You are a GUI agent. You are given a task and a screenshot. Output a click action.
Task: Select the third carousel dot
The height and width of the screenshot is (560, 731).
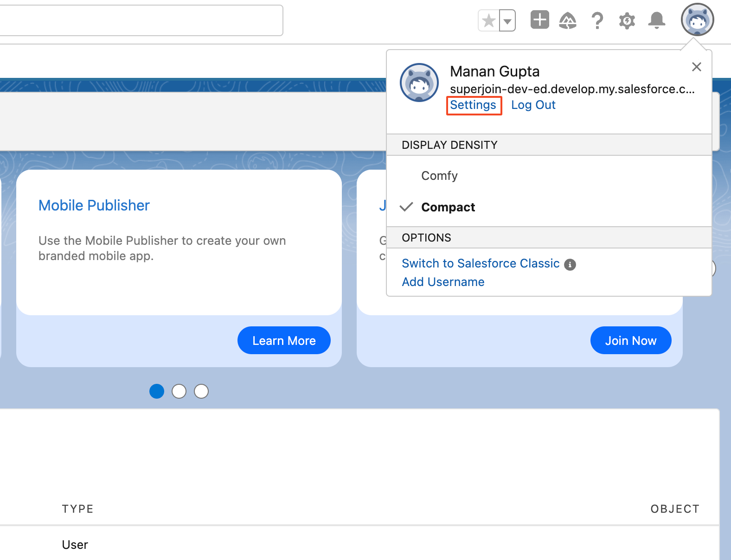pos(201,391)
